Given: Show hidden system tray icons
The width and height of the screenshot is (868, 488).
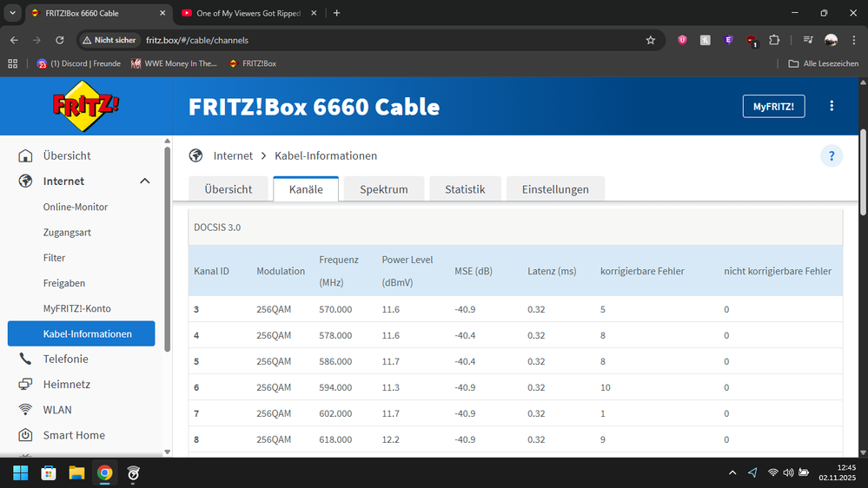Looking at the screenshot, I should [x=732, y=472].
